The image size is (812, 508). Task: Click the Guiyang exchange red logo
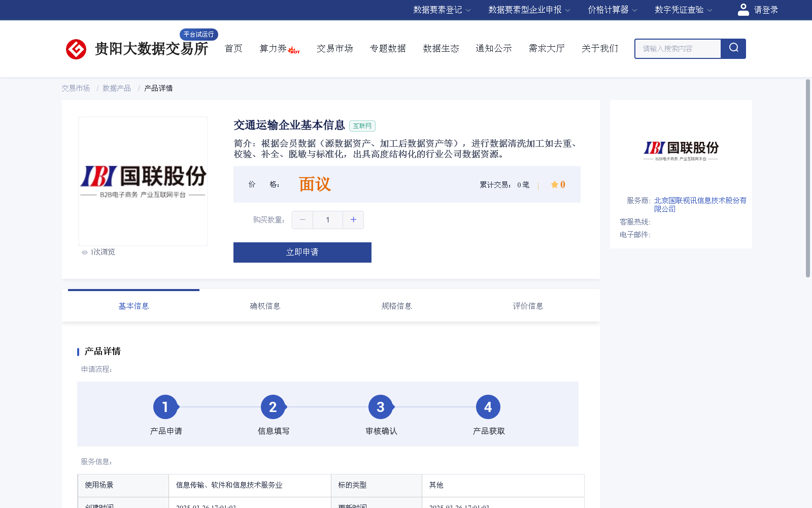pos(76,49)
